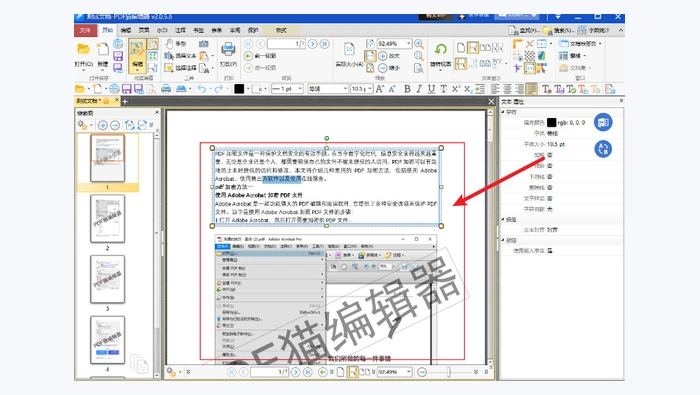Image resolution: width=700 pixels, height=395 pixels.
Task: Click the thumbnail panel zoom-out minus icon
Action: click(115, 125)
